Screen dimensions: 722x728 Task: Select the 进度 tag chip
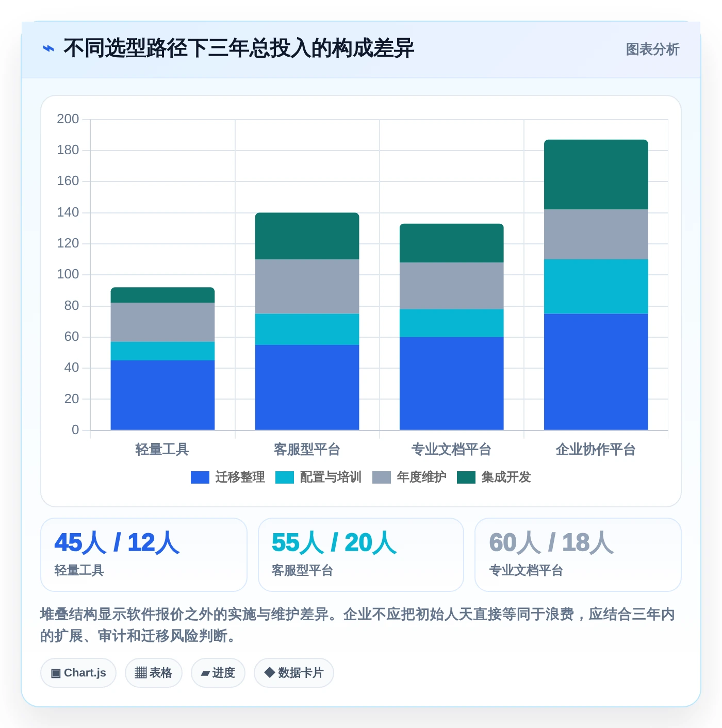tap(218, 673)
